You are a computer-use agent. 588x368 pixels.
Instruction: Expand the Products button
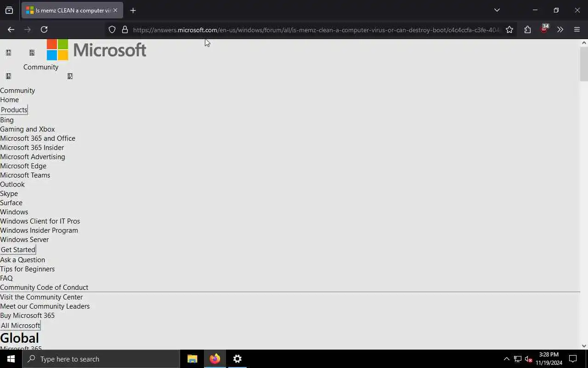click(14, 110)
